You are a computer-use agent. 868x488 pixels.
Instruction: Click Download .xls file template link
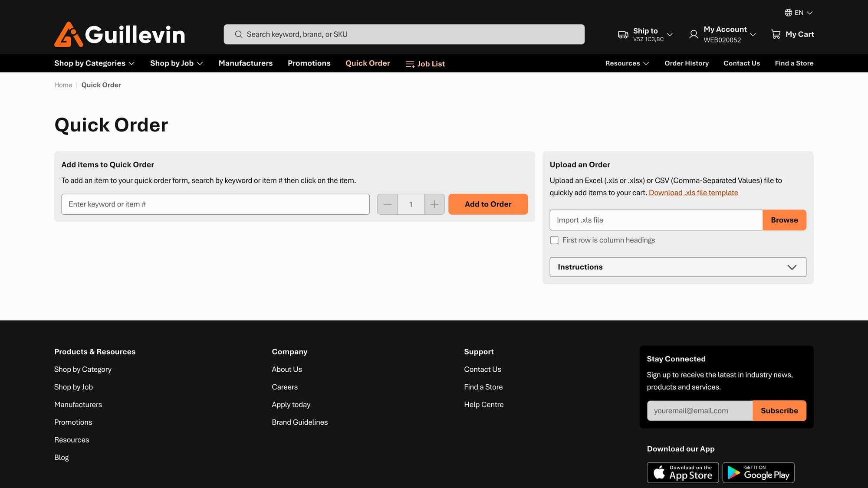point(693,193)
